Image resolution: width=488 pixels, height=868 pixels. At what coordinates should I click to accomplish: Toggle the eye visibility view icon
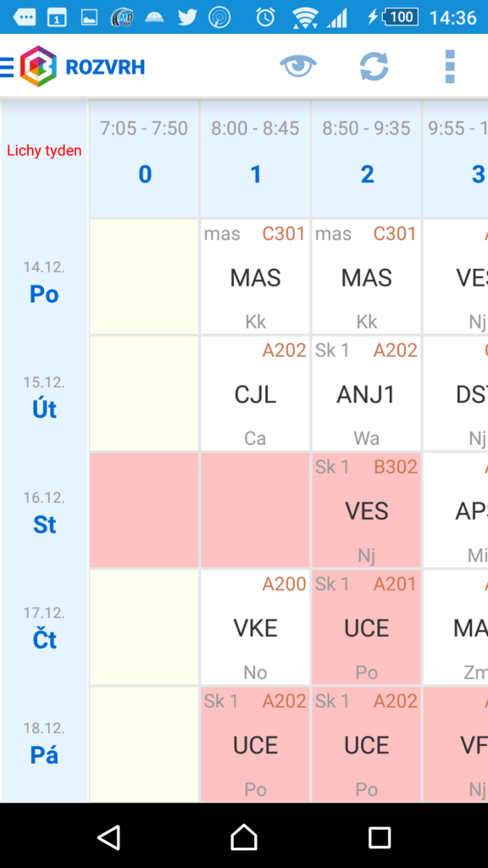pyautogui.click(x=298, y=66)
